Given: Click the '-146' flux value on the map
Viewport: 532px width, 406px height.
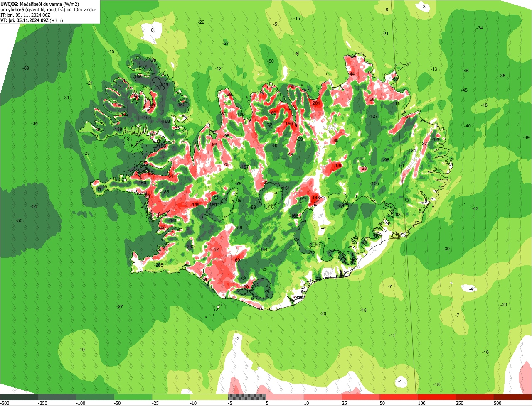Looking at the screenshot, I should [x=173, y=220].
